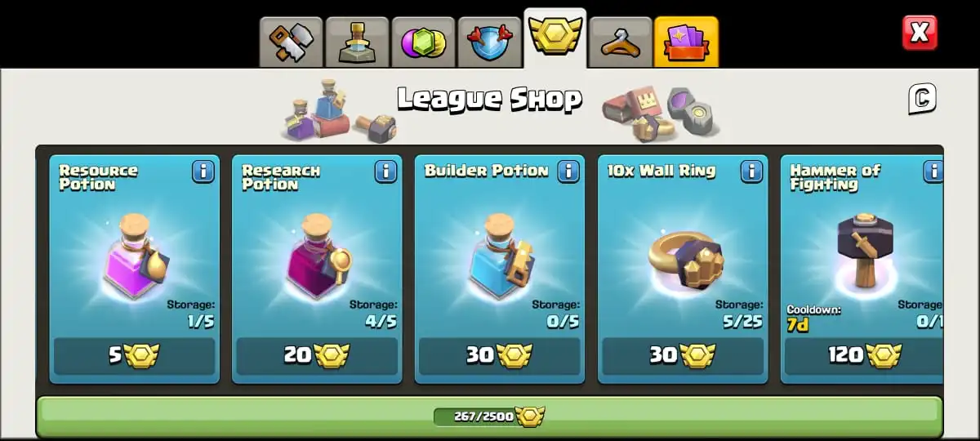Buy Builder Potion for 30 medals
980x441 pixels.
(x=500, y=356)
